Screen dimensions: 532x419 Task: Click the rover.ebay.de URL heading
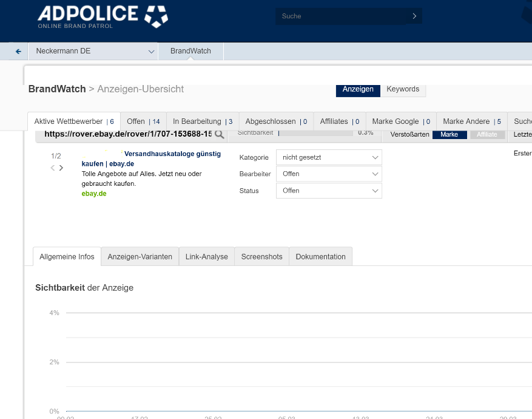tap(128, 134)
